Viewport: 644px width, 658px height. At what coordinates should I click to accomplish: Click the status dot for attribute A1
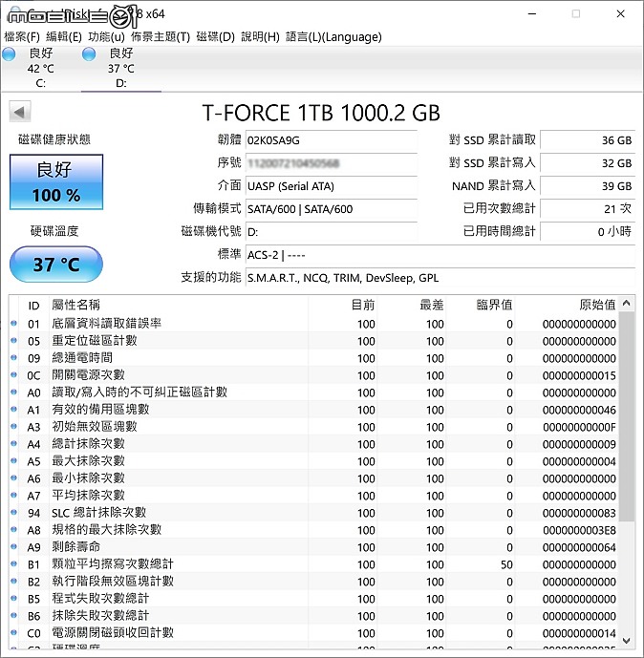click(x=13, y=409)
